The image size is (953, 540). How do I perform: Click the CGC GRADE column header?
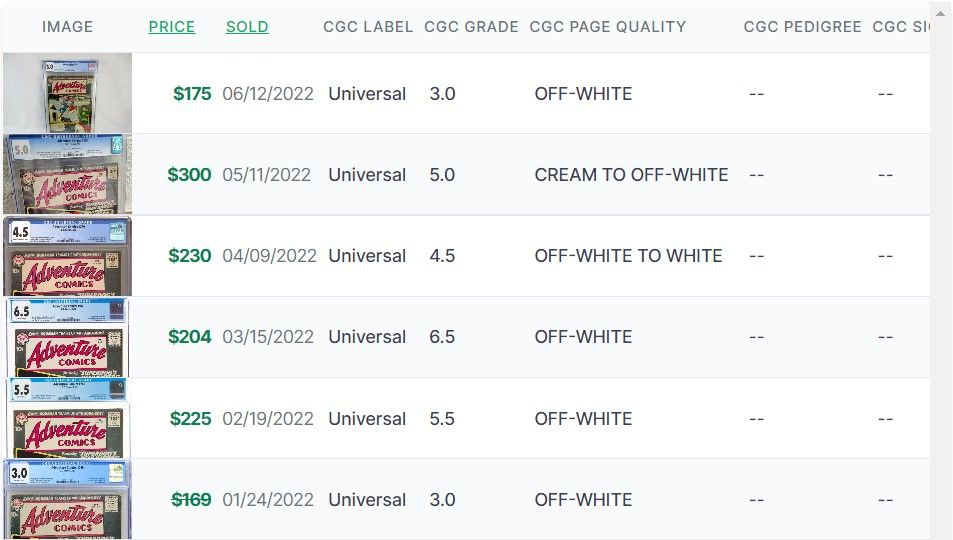(x=471, y=27)
